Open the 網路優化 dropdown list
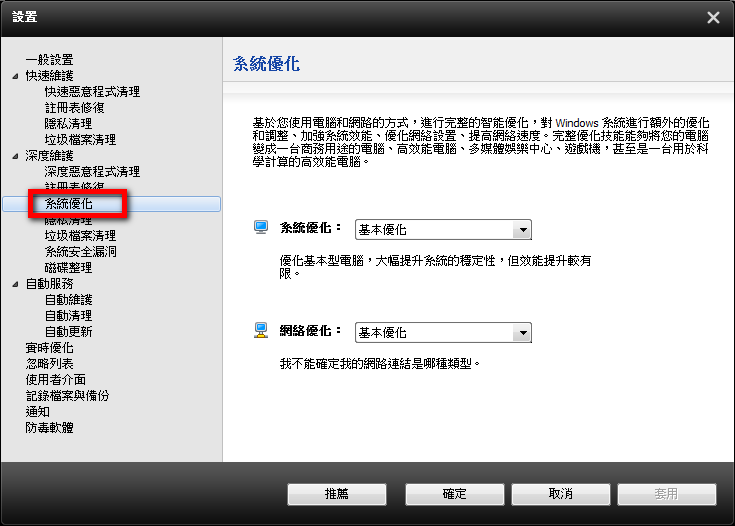This screenshot has width=735, height=526. 520,332
